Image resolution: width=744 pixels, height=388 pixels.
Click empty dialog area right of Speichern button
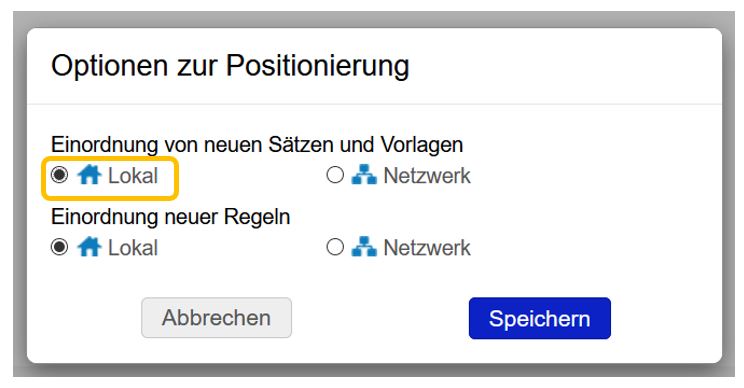664,318
